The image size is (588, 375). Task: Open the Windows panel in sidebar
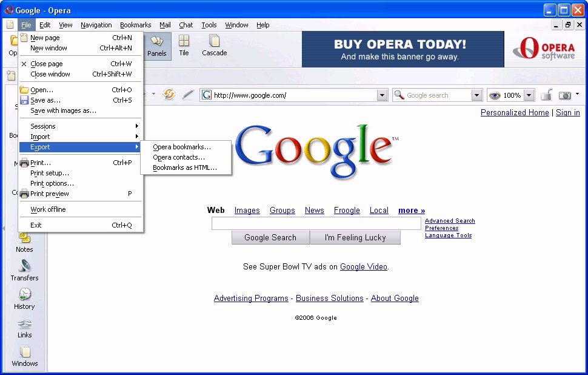click(24, 356)
